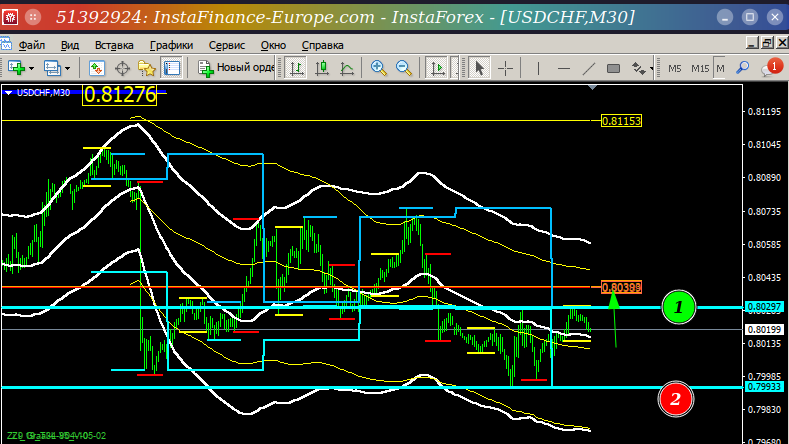Click the current price 0.80199 label

pyautogui.click(x=764, y=330)
